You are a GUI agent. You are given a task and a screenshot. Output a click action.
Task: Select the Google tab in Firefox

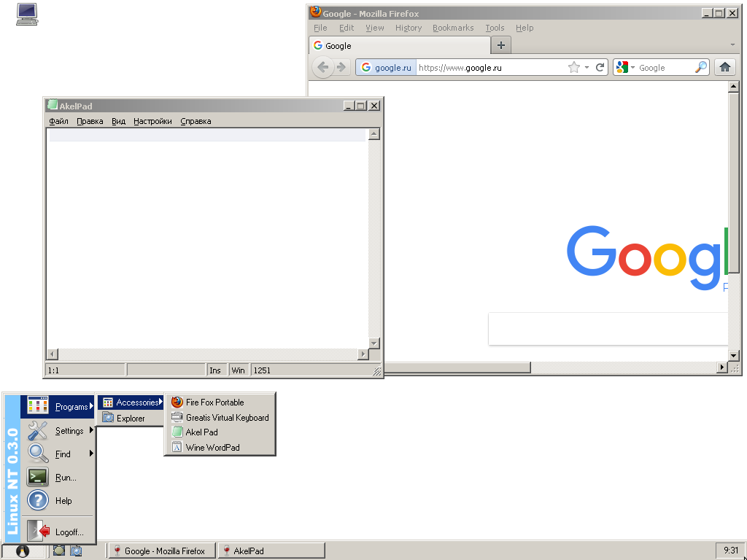point(400,46)
